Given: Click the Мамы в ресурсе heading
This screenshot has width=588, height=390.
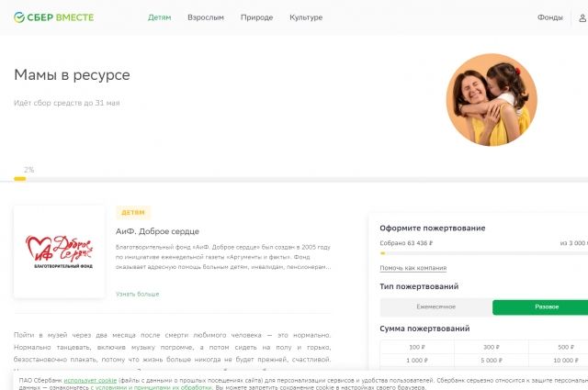Looking at the screenshot, I should pos(72,75).
